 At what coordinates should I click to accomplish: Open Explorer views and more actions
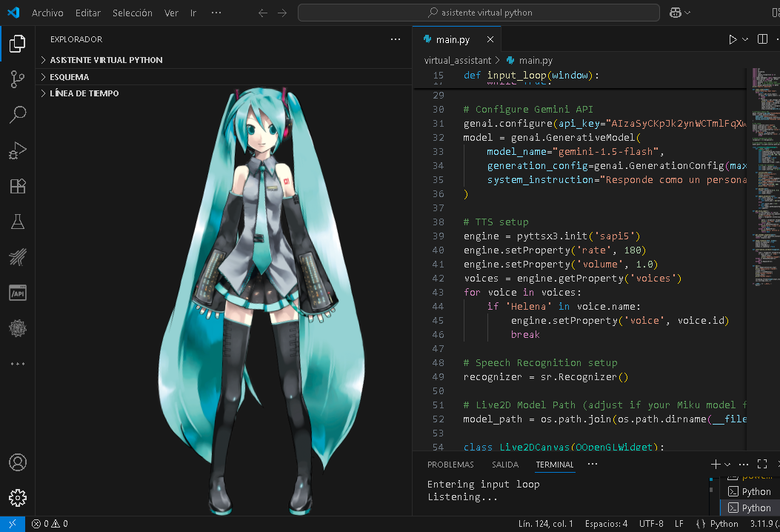click(x=396, y=39)
